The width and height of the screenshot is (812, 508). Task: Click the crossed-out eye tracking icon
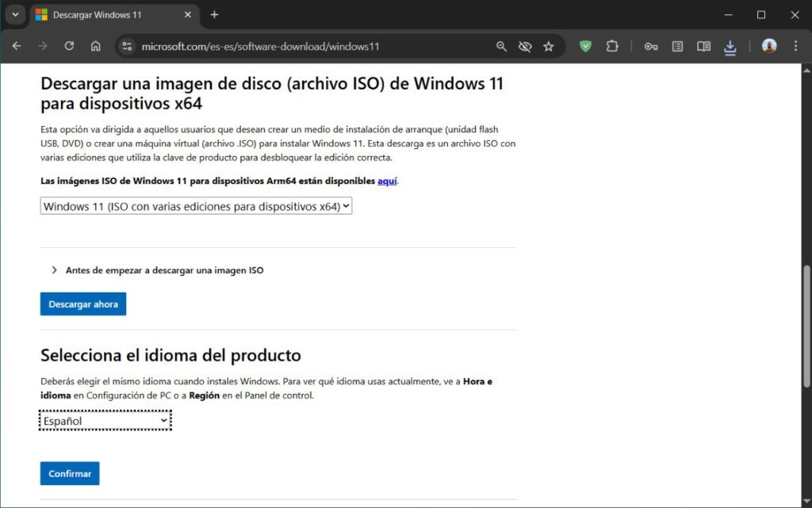(525, 46)
